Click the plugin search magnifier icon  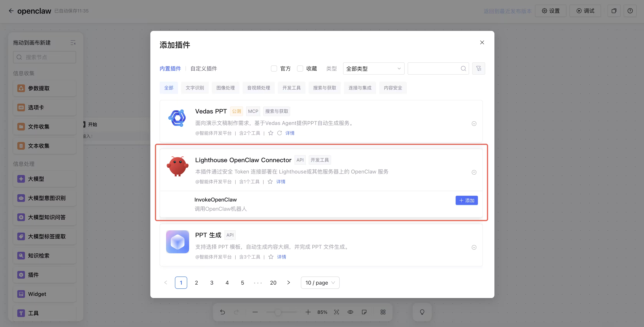463,69
